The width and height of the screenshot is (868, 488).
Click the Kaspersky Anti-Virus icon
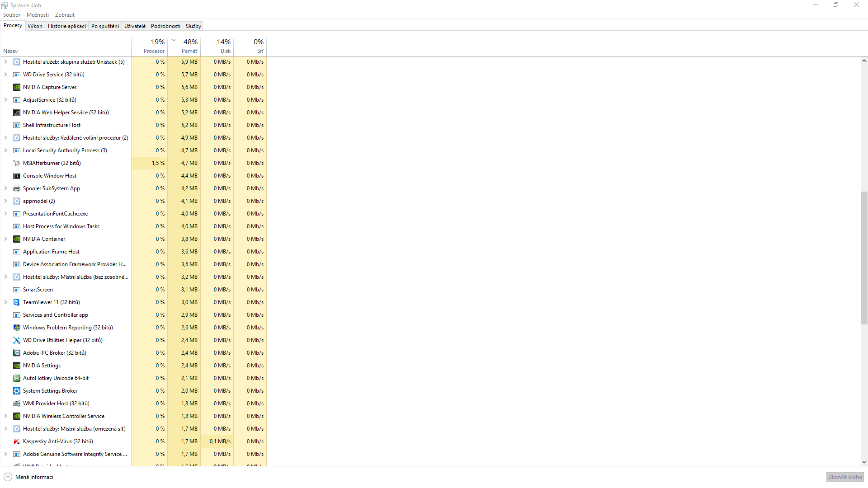[17, 441]
